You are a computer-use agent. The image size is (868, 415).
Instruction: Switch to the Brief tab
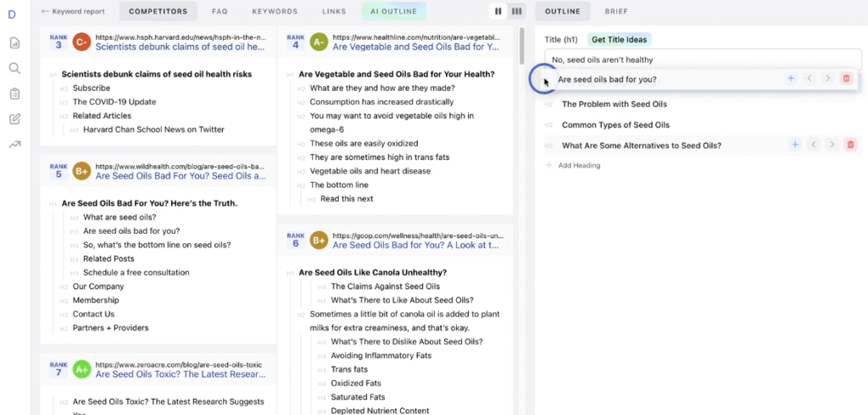(x=616, y=11)
